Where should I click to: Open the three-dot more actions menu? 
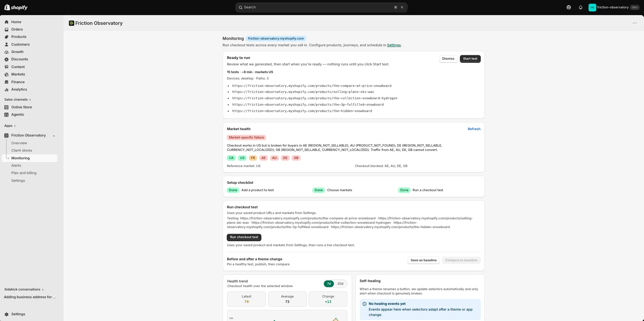[635, 23]
